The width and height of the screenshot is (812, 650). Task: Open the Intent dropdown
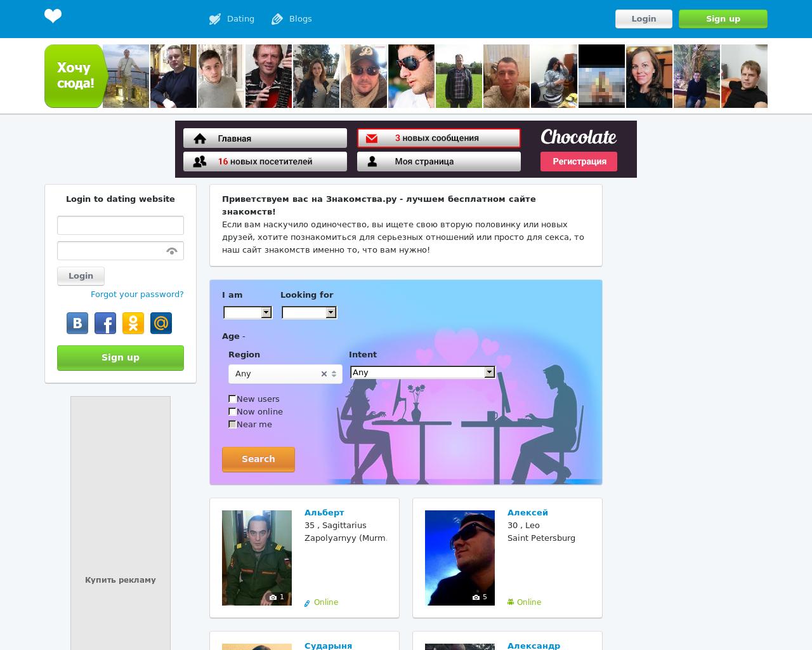pos(422,373)
